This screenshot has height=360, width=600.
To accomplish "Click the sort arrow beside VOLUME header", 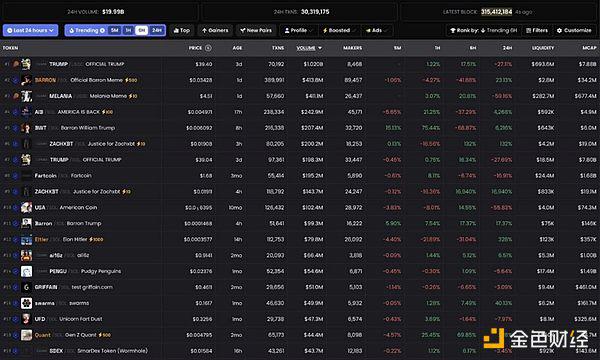I will 320,48.
